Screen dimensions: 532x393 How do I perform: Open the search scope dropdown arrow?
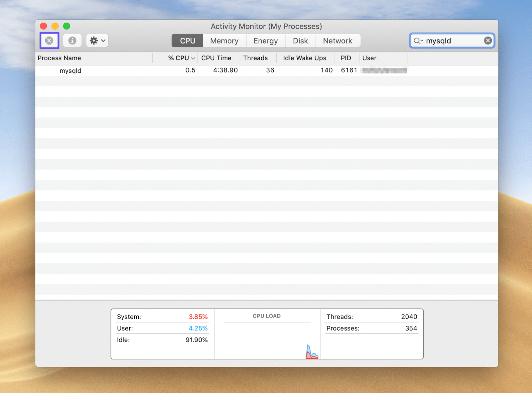pos(422,41)
